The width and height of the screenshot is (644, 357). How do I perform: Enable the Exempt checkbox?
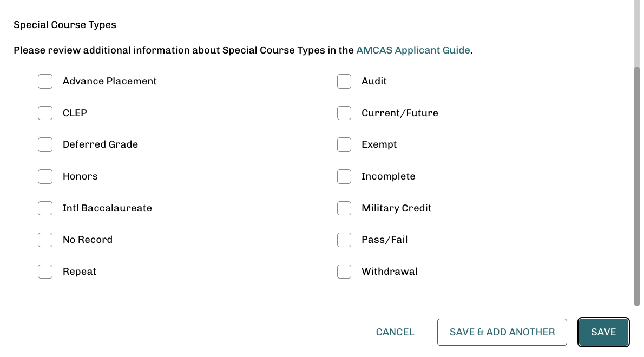click(344, 144)
